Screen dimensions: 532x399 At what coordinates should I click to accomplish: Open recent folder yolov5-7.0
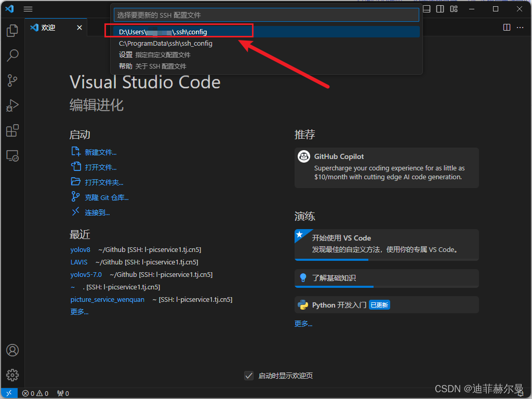pyautogui.click(x=86, y=274)
